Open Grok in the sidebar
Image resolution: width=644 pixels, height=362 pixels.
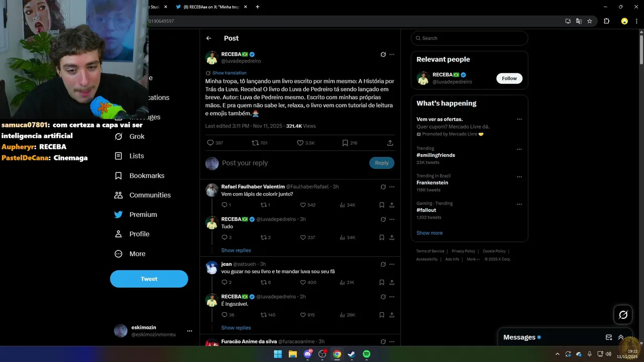point(129,136)
